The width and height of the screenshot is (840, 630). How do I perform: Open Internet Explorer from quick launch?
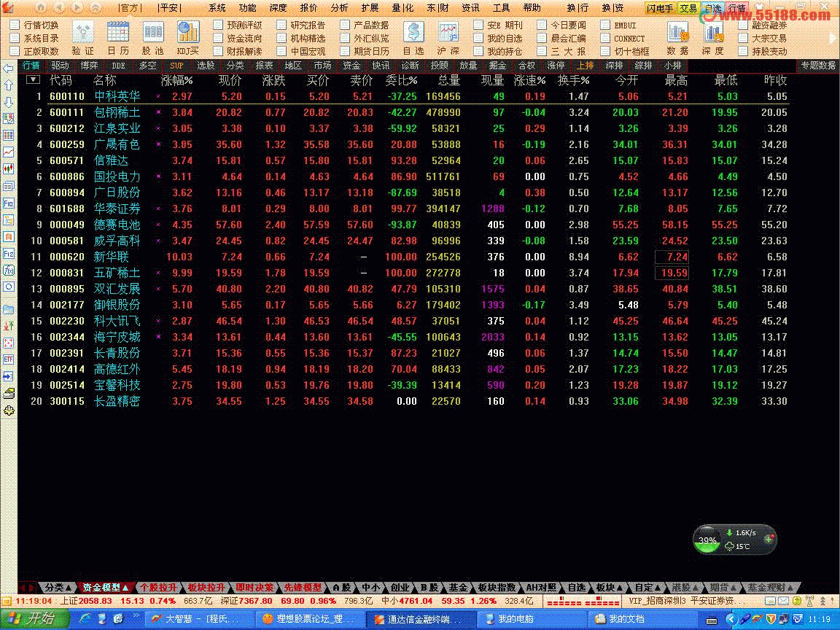pos(85,619)
